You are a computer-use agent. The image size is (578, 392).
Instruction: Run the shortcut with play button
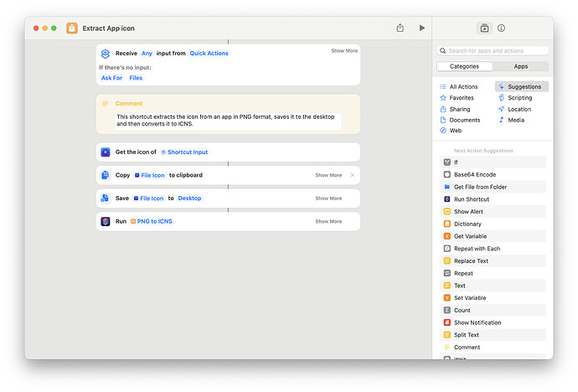(x=422, y=28)
